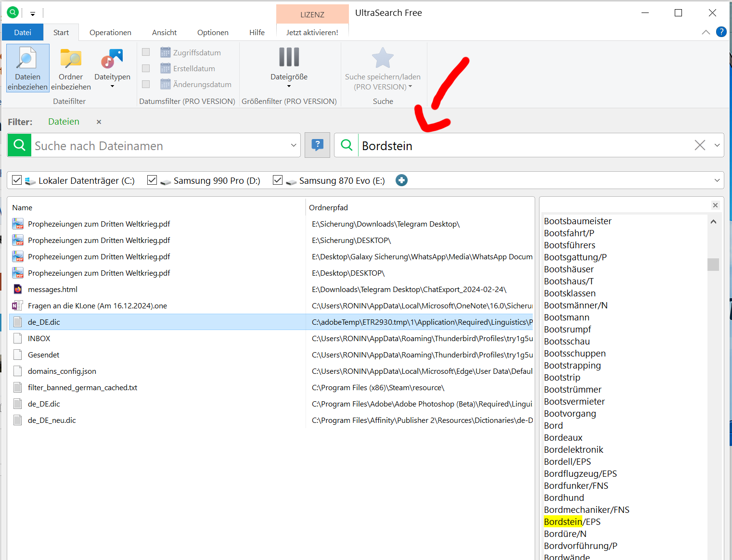Switch to the Operationen tab
The image size is (732, 560).
110,32
